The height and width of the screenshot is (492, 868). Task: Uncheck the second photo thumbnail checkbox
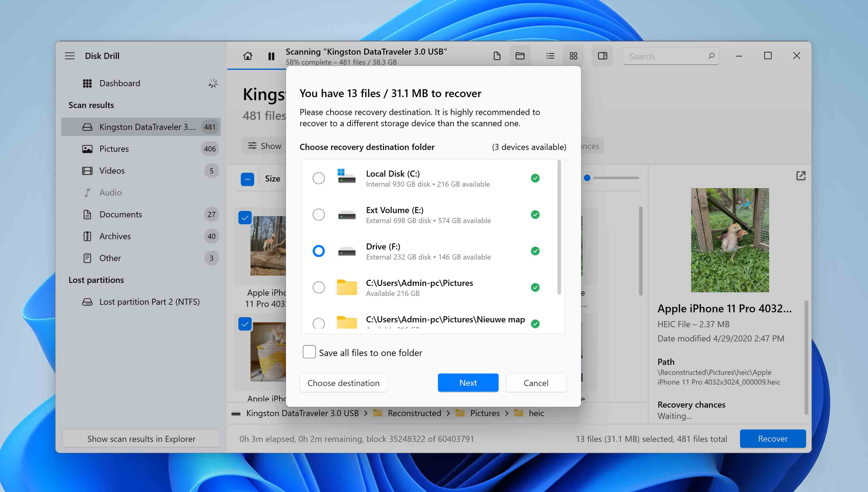click(x=245, y=324)
